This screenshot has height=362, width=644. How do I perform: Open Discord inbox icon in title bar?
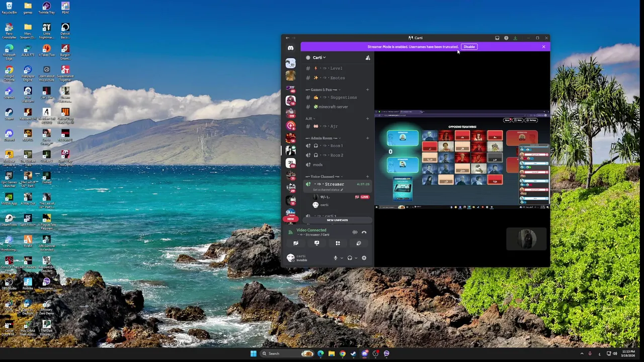[x=497, y=38]
